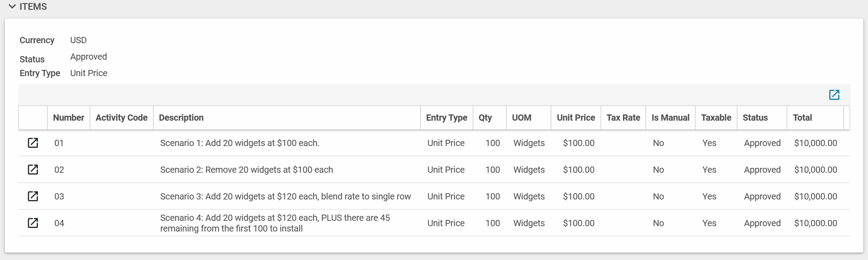Open the items table in a new window
The height and width of the screenshot is (260, 868).
pyautogui.click(x=834, y=95)
